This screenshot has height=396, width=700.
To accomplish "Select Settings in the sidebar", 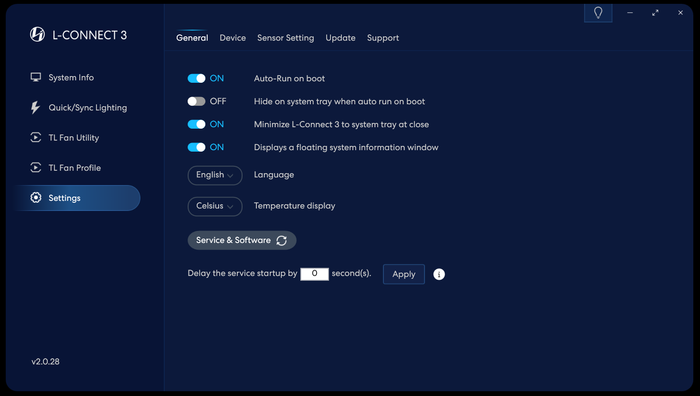I will tap(77, 198).
